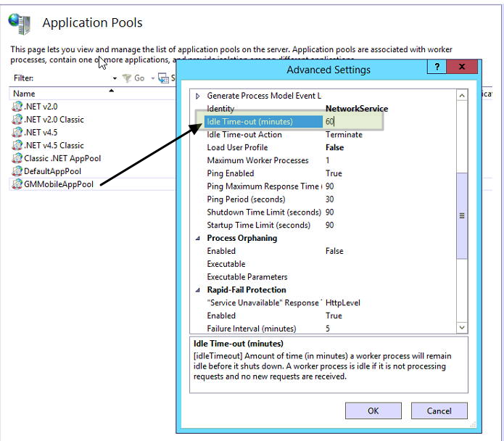Click the Classic .NET AppPool icon

[x=17, y=158]
